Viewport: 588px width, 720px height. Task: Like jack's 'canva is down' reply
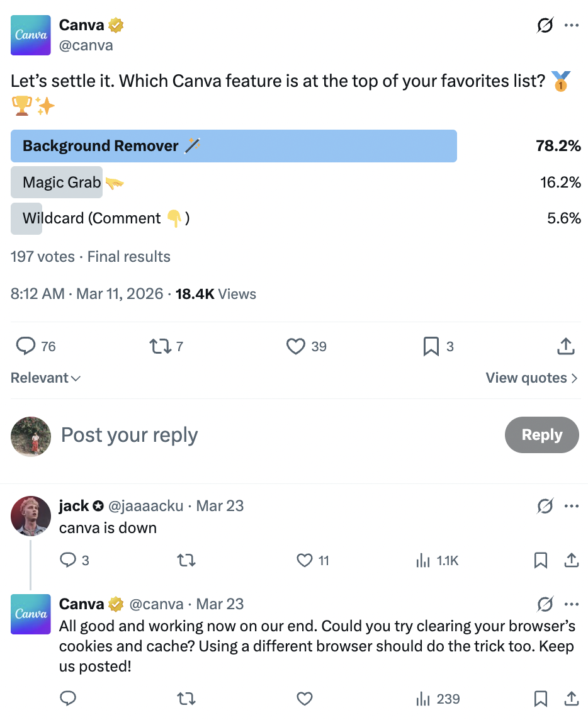304,560
